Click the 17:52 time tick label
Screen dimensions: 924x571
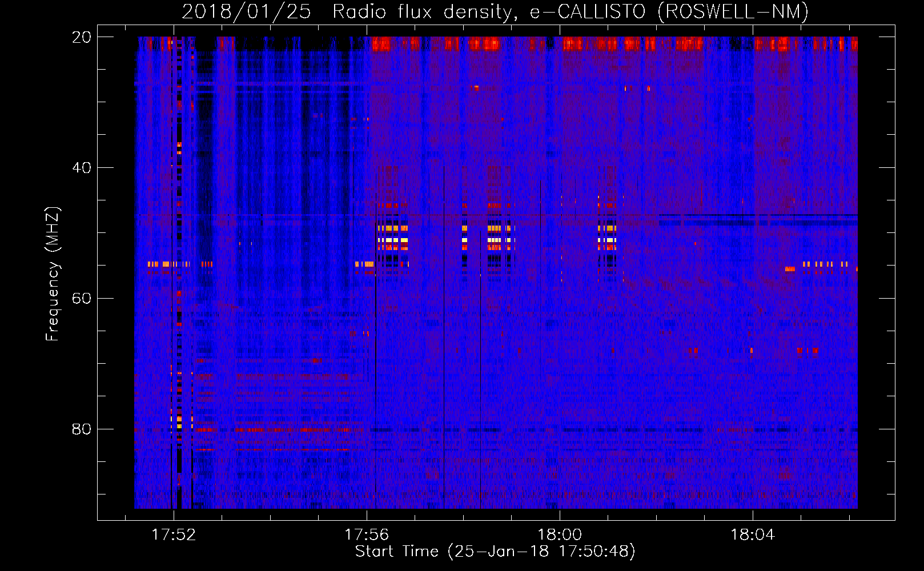point(174,534)
